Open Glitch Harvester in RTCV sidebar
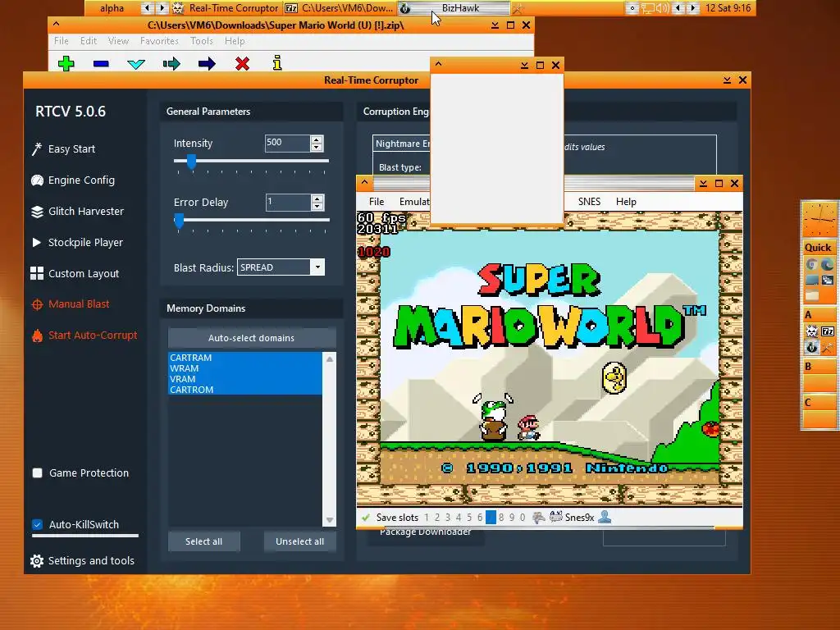Image resolution: width=840 pixels, height=630 pixels. click(x=77, y=211)
